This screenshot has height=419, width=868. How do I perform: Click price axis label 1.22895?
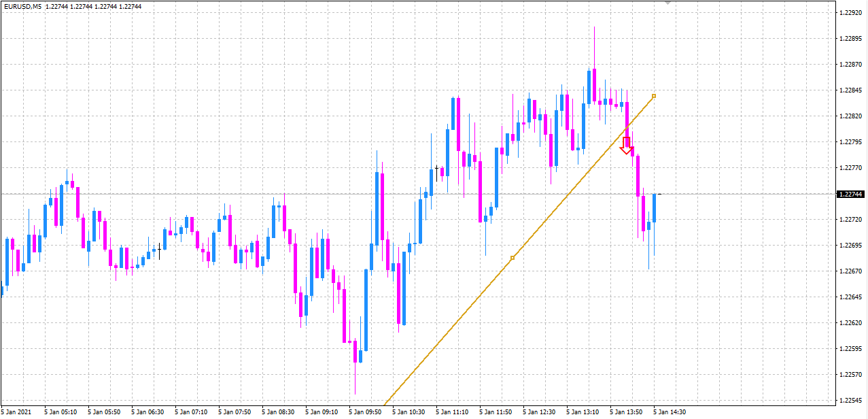pyautogui.click(x=851, y=39)
